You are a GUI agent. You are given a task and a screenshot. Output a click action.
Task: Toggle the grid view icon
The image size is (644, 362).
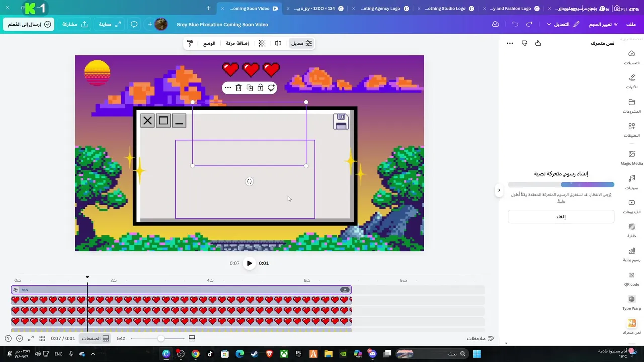(42, 338)
